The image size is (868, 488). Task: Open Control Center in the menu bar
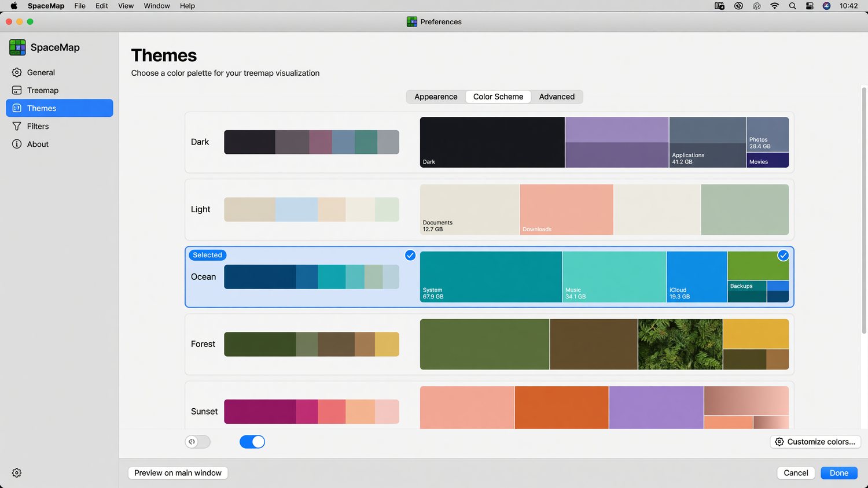(810, 6)
